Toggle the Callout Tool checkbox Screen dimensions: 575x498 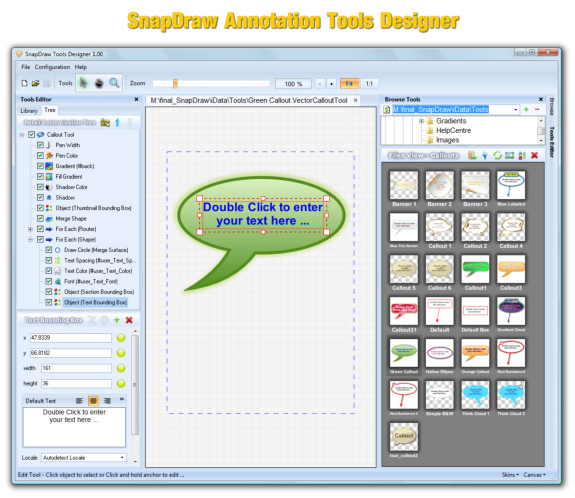click(32, 135)
